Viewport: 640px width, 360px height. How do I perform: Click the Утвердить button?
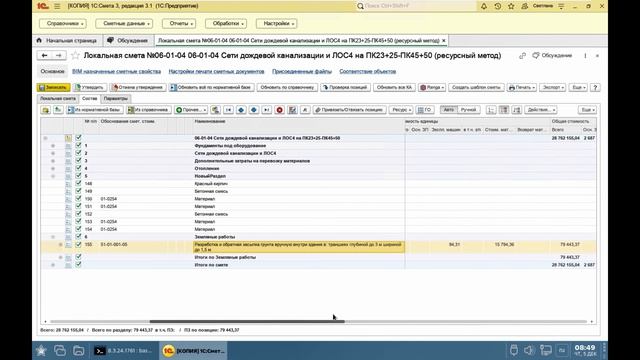pos(90,87)
